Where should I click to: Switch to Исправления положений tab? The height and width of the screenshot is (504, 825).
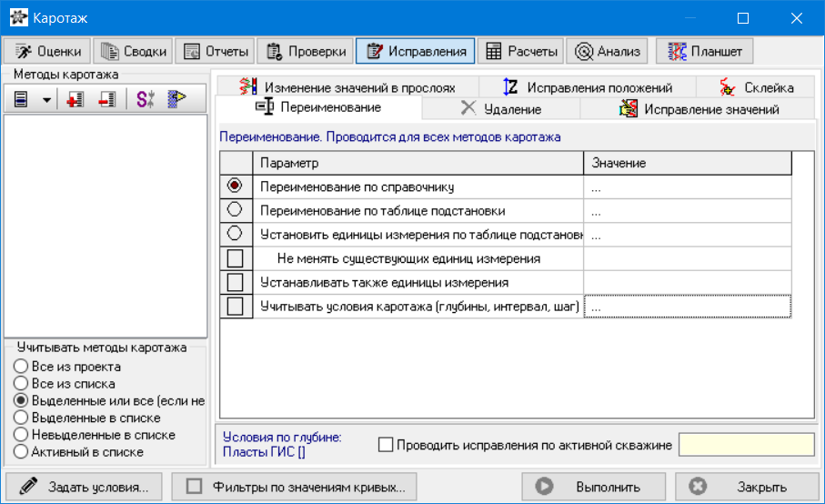coord(588,86)
